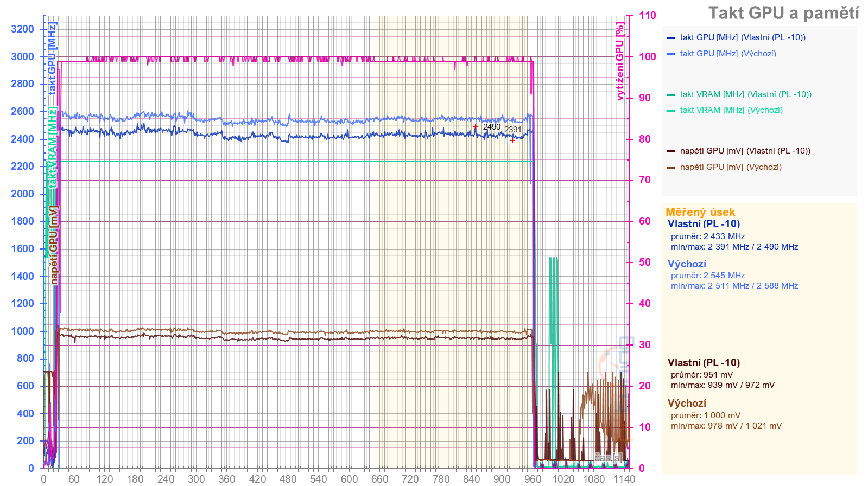Viewport: 868px width, 486px height.
Task: Click 'průměr: 951 mV' value
Action: [x=702, y=375]
